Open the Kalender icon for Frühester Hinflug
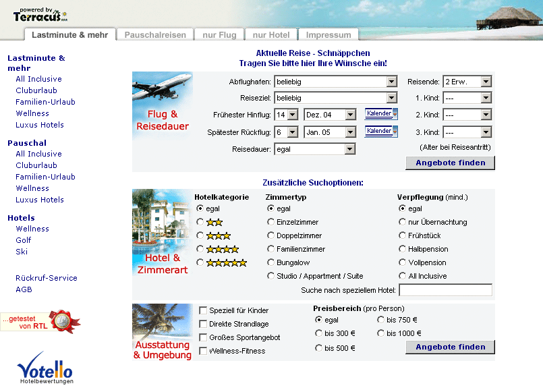The image size is (543, 392). [381, 113]
